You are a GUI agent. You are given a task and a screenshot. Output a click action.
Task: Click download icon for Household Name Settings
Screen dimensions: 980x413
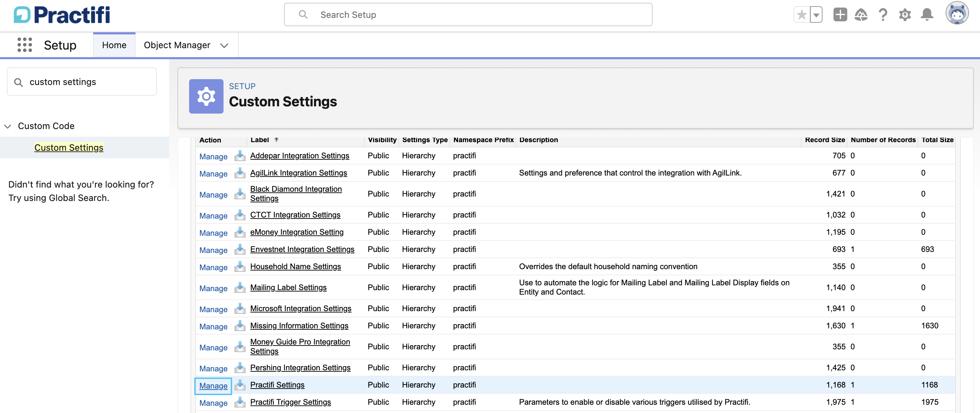(240, 266)
